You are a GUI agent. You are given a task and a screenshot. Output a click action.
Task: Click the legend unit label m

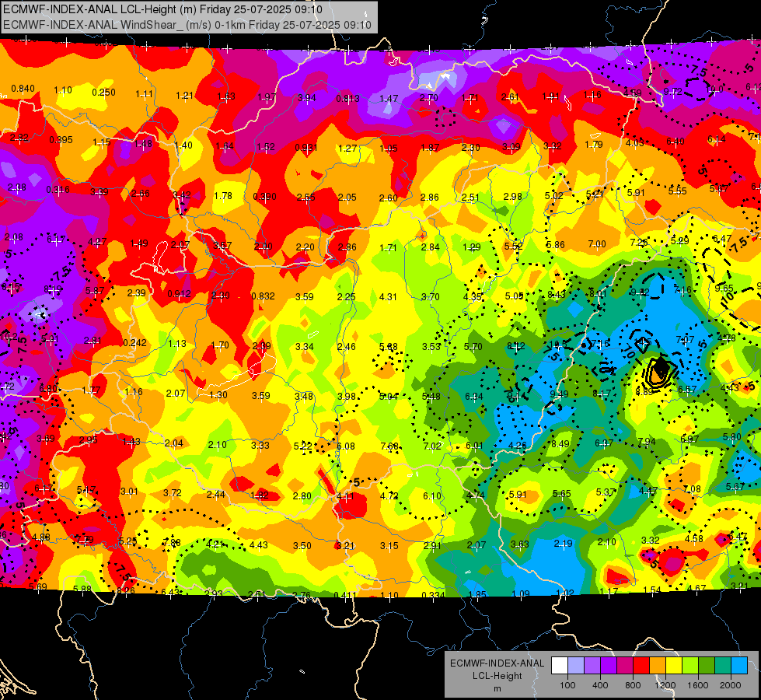497,689
